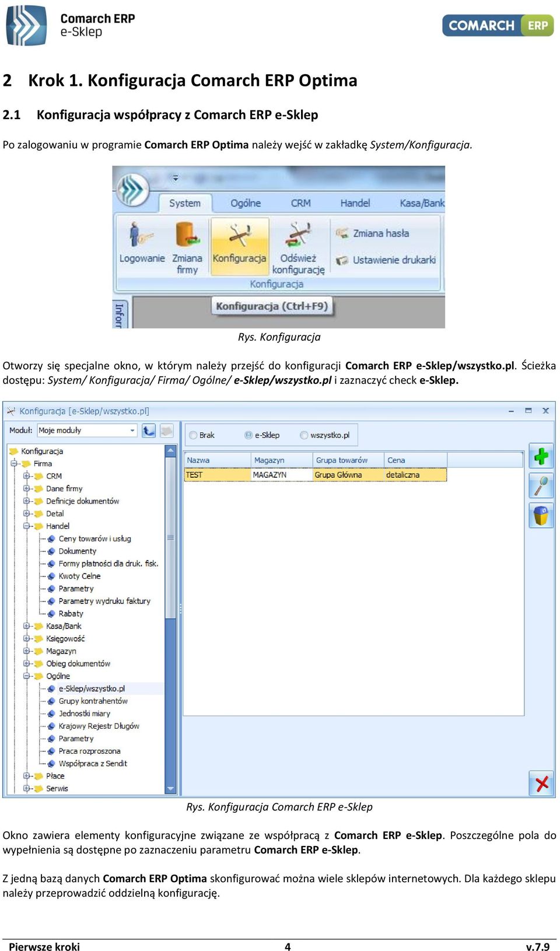This screenshot has width=560, height=951.
Task: Click the tree scrollbar down arrow
Action: coord(171,789)
